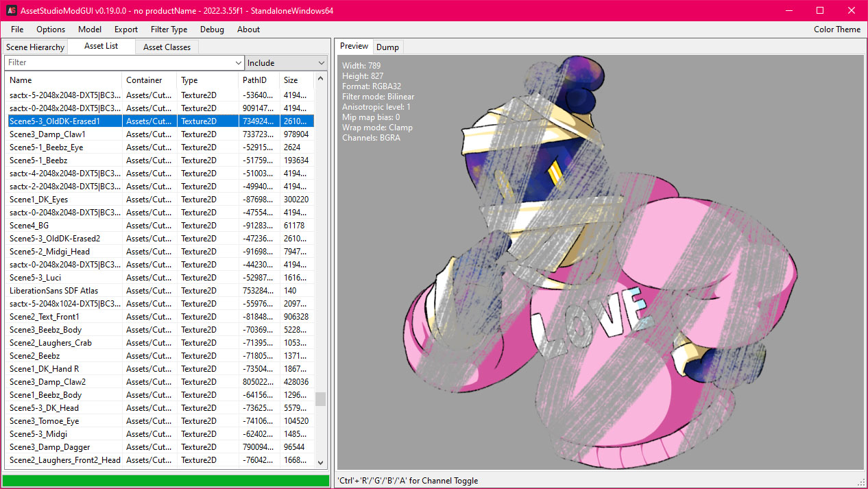
Task: Expand the Filter history dropdown arrow
Action: tap(238, 62)
